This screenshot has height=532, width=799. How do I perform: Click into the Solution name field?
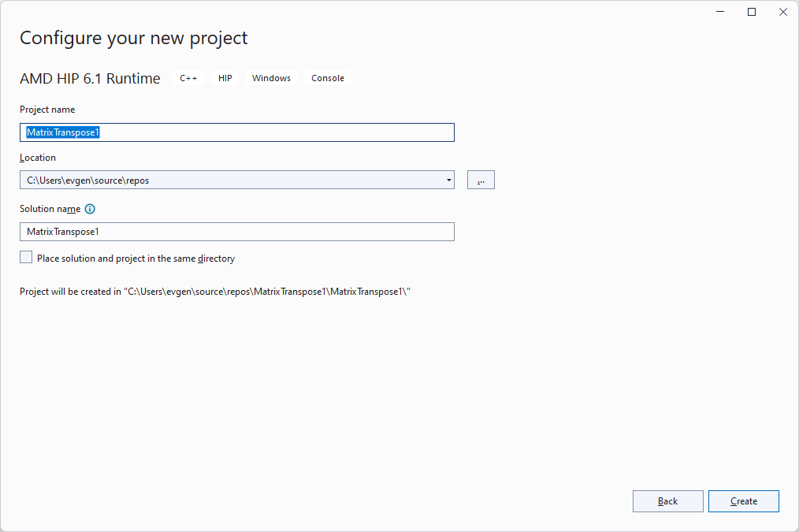[x=236, y=232]
